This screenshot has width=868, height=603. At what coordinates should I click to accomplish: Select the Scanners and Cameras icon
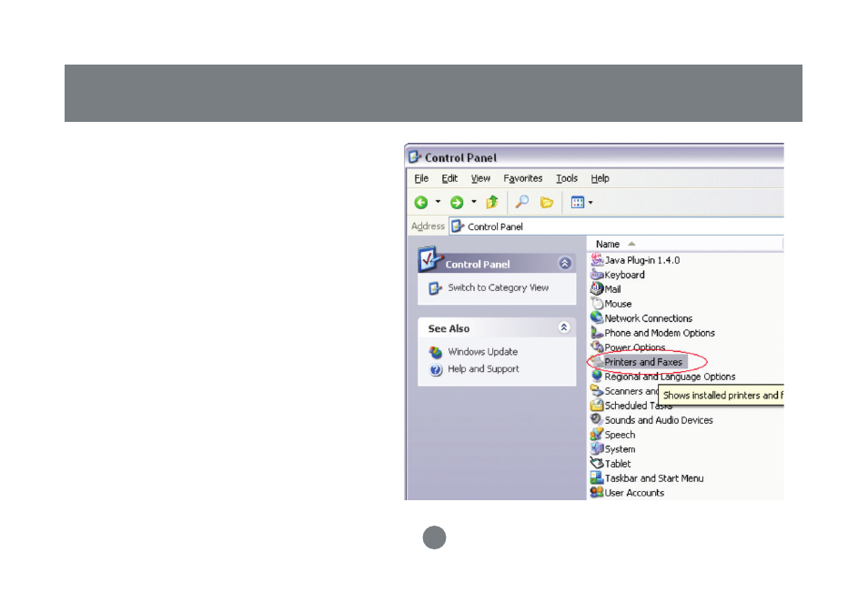[597, 390]
